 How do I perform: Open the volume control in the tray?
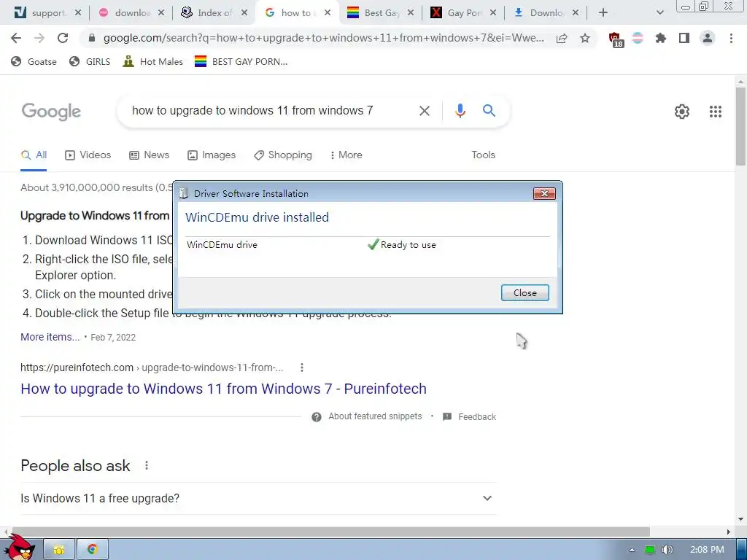pos(667,550)
